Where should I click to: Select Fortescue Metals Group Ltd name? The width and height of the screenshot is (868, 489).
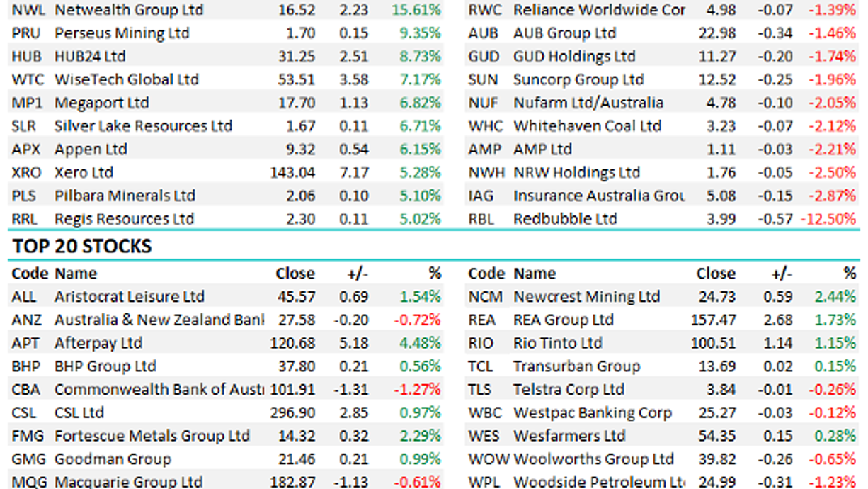152,436
